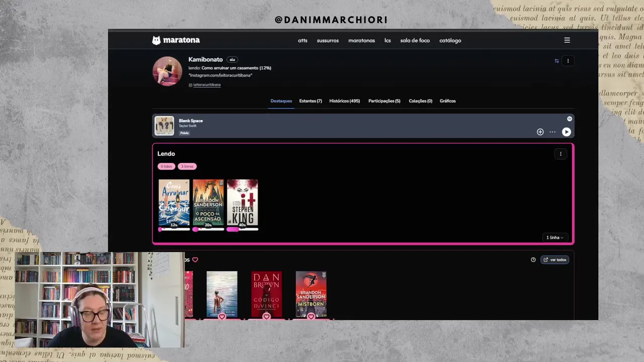Screen dimensions: 644x362
Task: Open lcs in the top navigation
Action: click(387, 41)
